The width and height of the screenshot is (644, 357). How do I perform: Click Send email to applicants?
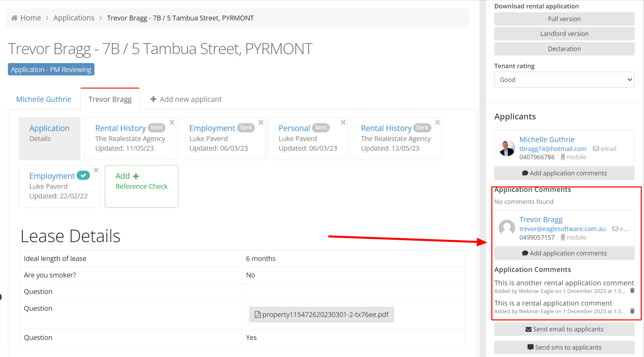[x=564, y=329]
